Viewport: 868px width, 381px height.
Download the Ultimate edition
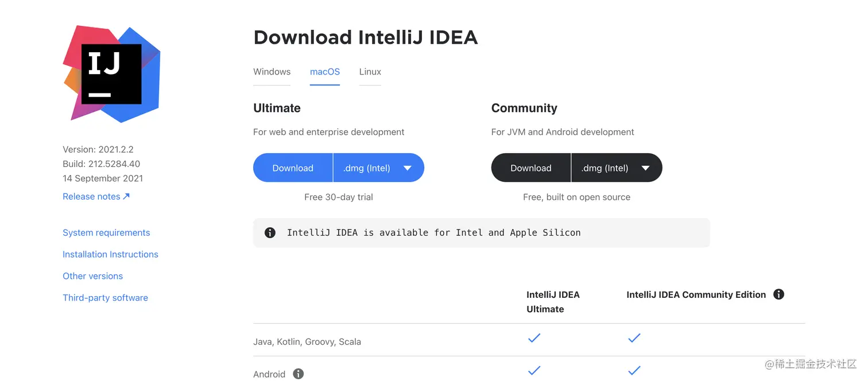[x=293, y=168]
